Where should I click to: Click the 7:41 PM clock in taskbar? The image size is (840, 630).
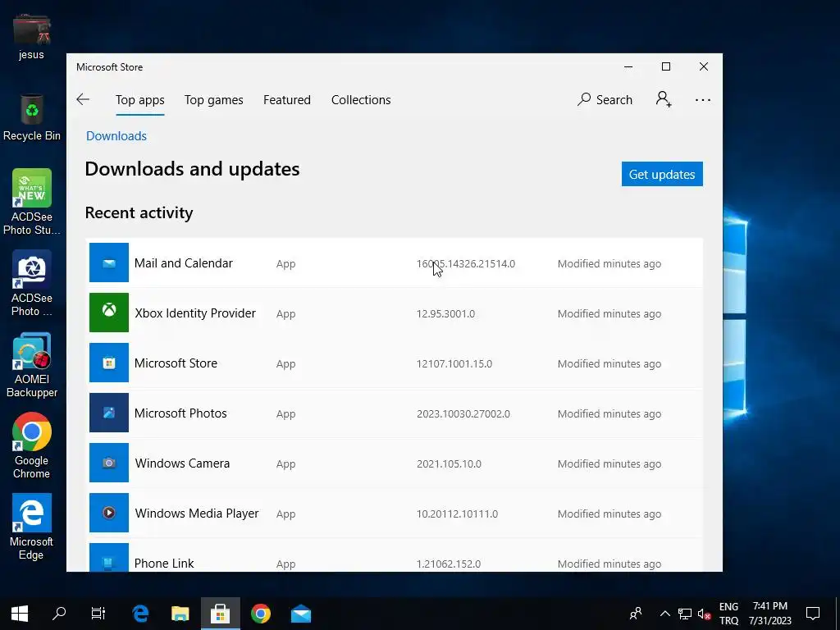769,606
